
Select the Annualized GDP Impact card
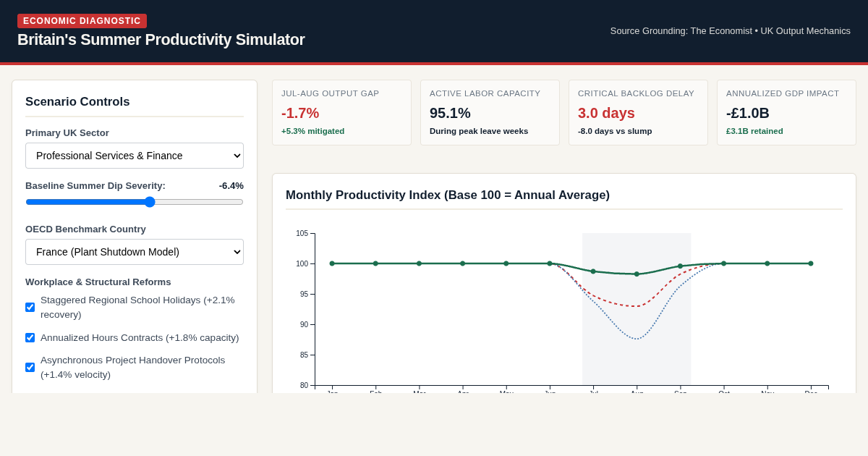(786, 113)
